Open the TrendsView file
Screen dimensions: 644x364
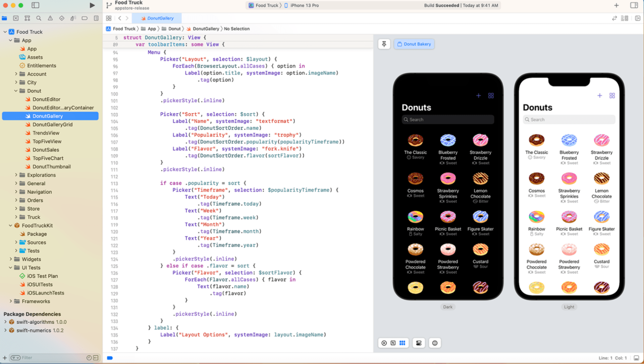click(x=46, y=133)
